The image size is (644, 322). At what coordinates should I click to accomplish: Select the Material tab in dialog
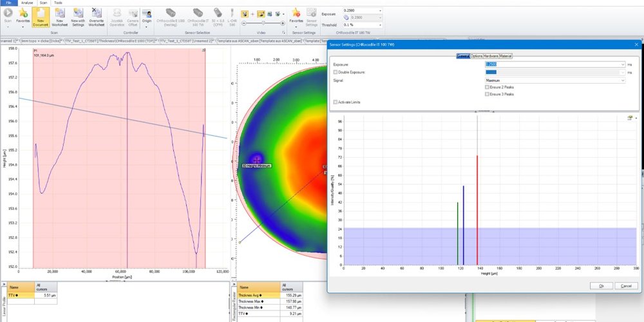(506, 56)
